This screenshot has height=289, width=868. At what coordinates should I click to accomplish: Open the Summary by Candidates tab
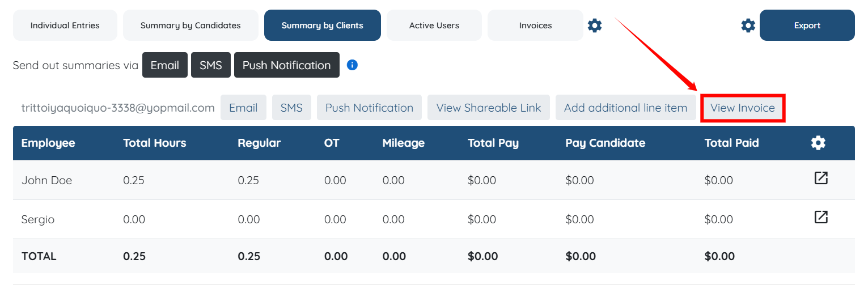pyautogui.click(x=190, y=25)
